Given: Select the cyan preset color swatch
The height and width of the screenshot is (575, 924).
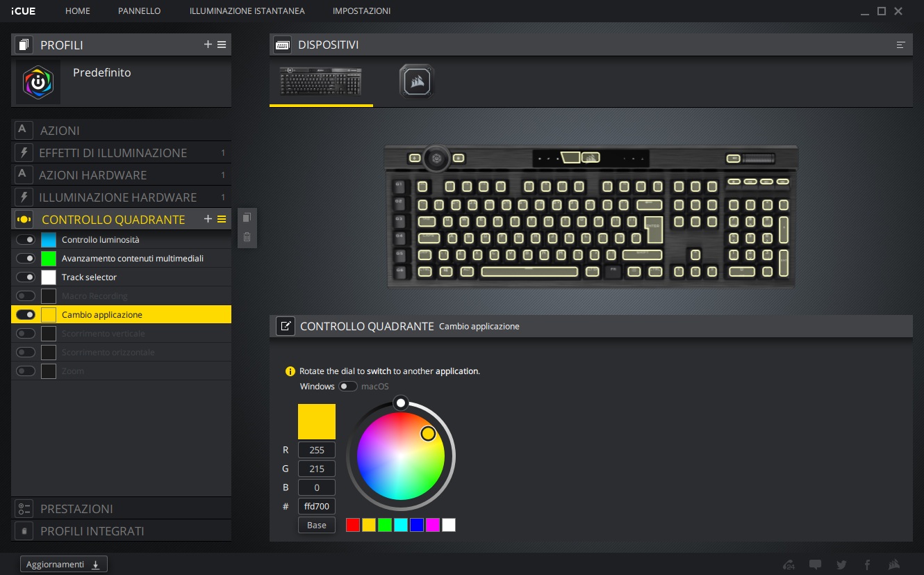Looking at the screenshot, I should tap(401, 525).
